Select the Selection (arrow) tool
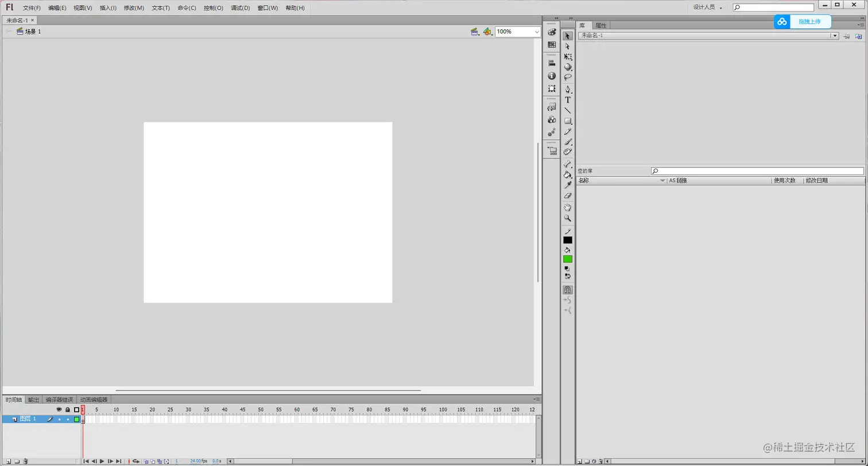The height and width of the screenshot is (466, 868). point(567,35)
